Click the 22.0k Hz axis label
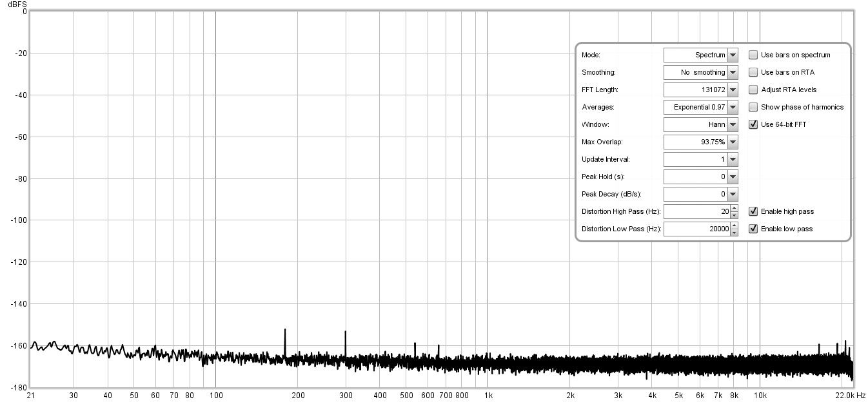Image resolution: width=868 pixels, height=402 pixels. pos(850,395)
